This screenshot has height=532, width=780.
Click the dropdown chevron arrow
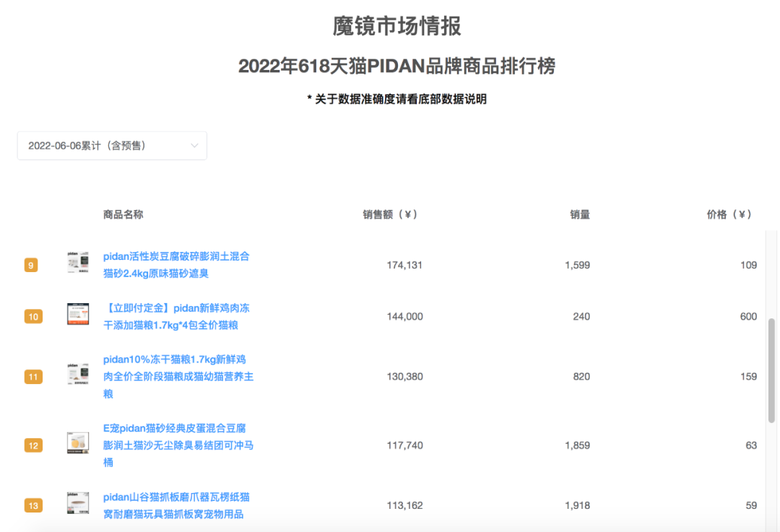[194, 146]
